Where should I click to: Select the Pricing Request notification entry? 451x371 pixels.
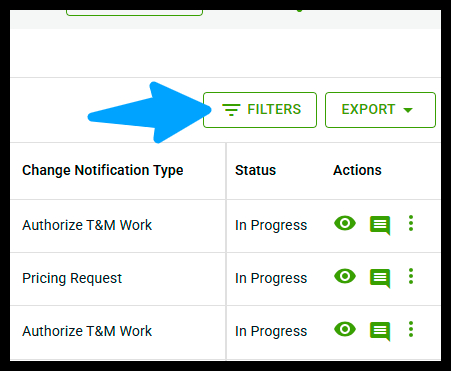72,278
